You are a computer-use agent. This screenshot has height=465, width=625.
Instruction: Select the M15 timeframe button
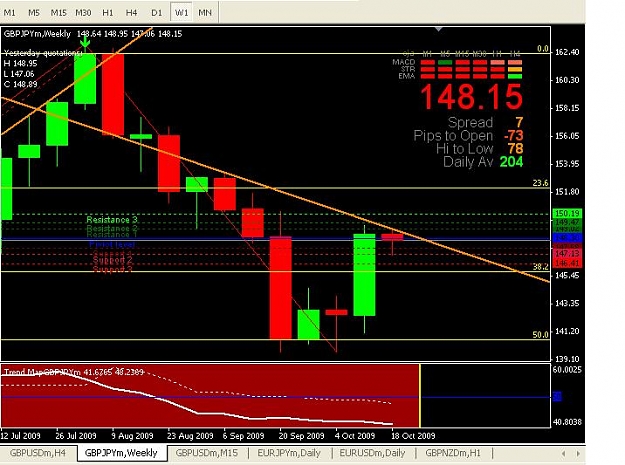tap(59, 12)
